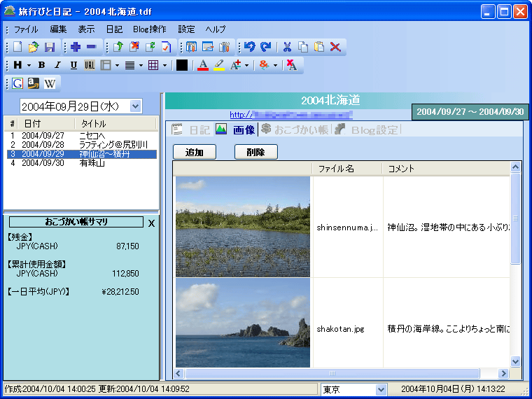Expand the 東京 timezone combo box

click(x=381, y=389)
